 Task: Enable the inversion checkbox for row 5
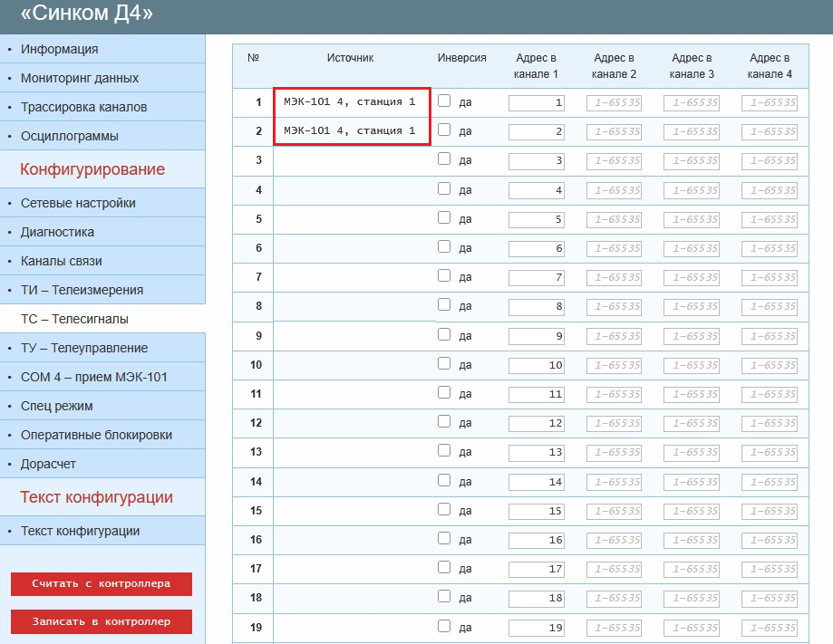point(444,217)
